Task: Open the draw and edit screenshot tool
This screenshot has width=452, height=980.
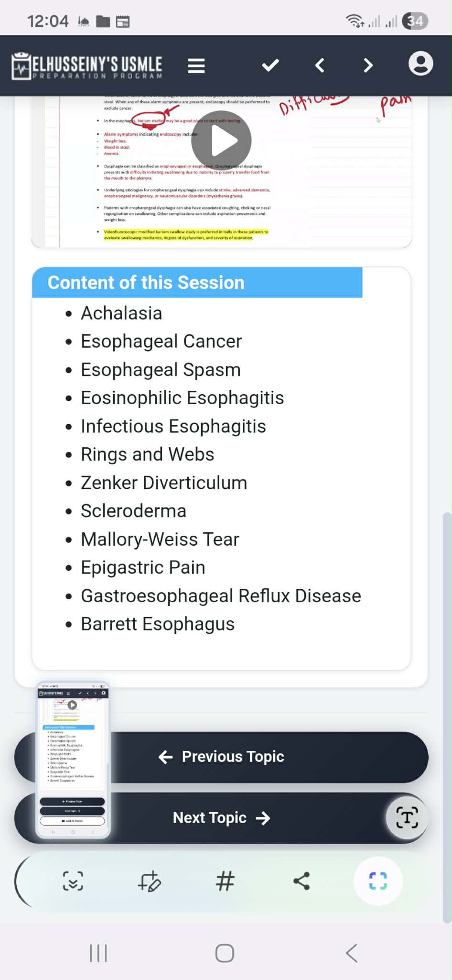Action: (149, 881)
